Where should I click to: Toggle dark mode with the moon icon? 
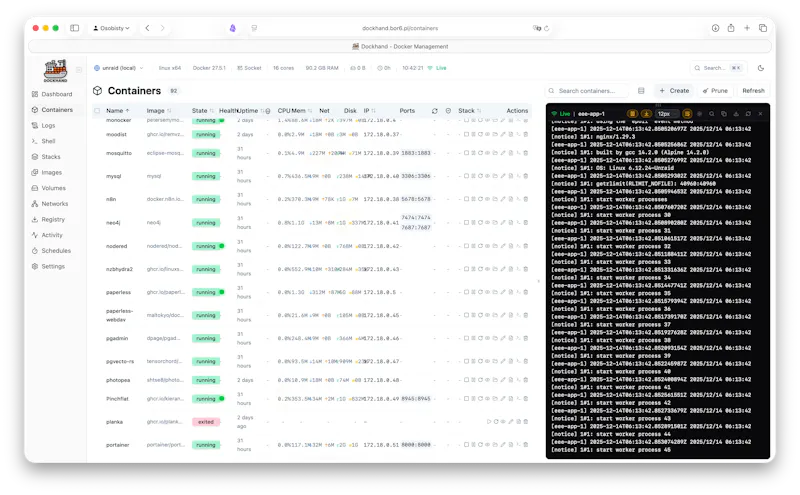[761, 68]
